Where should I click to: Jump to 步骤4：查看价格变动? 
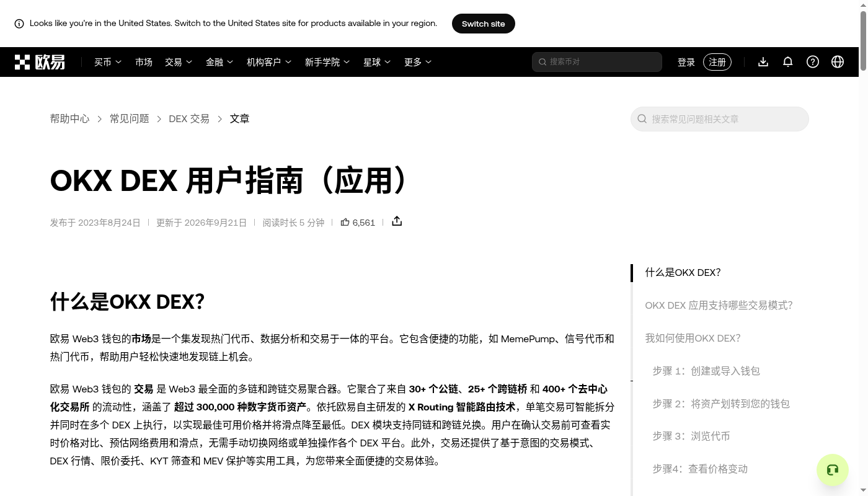pyautogui.click(x=700, y=469)
